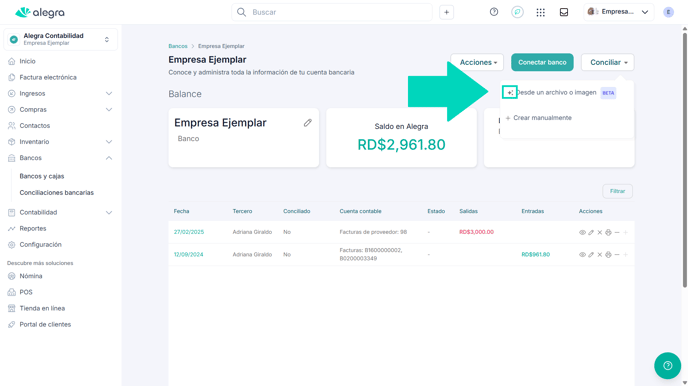The width and height of the screenshot is (688, 386).
Task: Open the chat bubble icon in header
Action: pos(517,12)
